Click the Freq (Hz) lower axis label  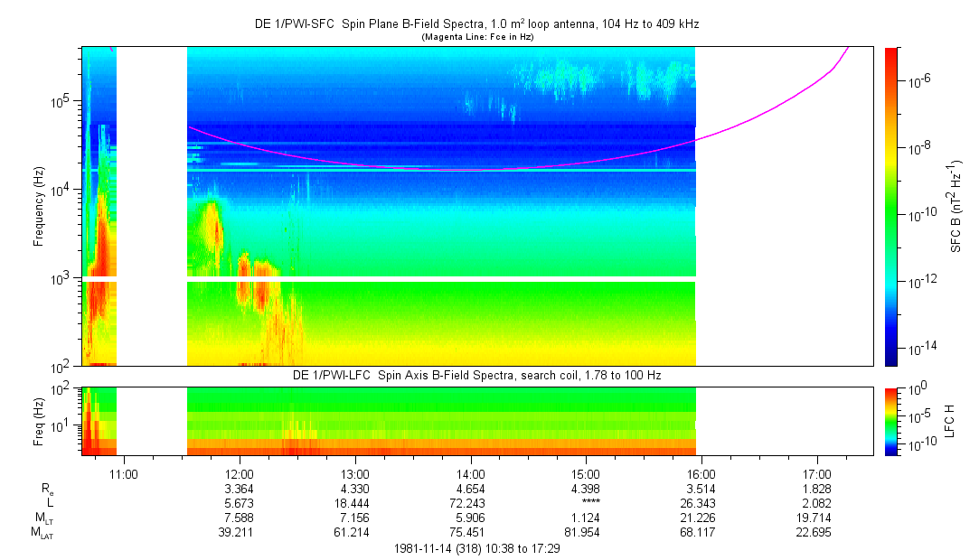39,420
